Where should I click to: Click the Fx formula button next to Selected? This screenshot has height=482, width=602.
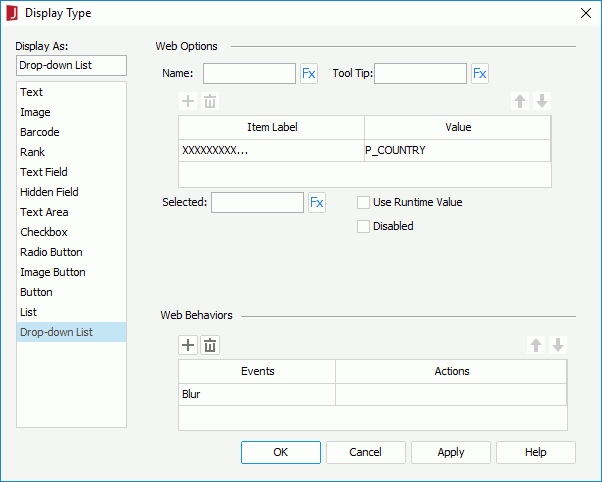317,203
